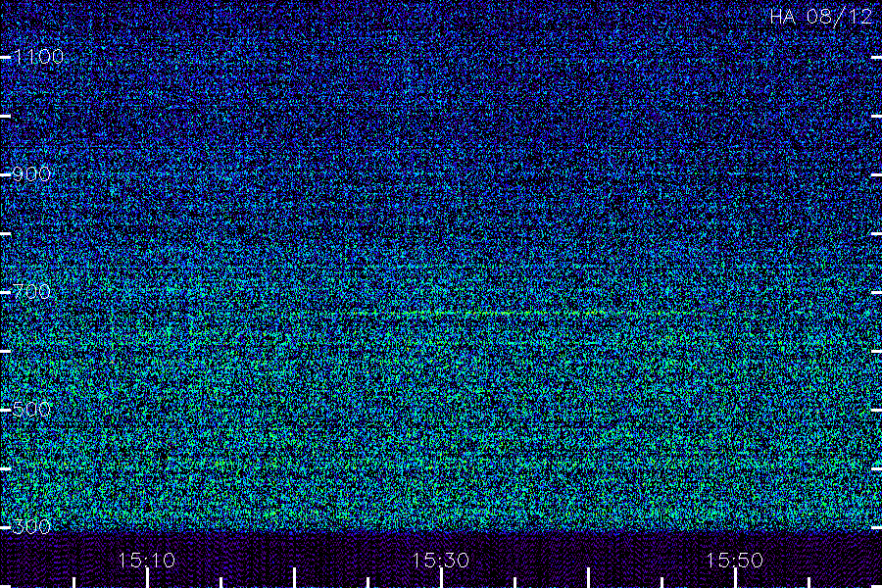The height and width of the screenshot is (588, 882).
Task: Click the 900 frequency axis label
Action: click(x=31, y=174)
